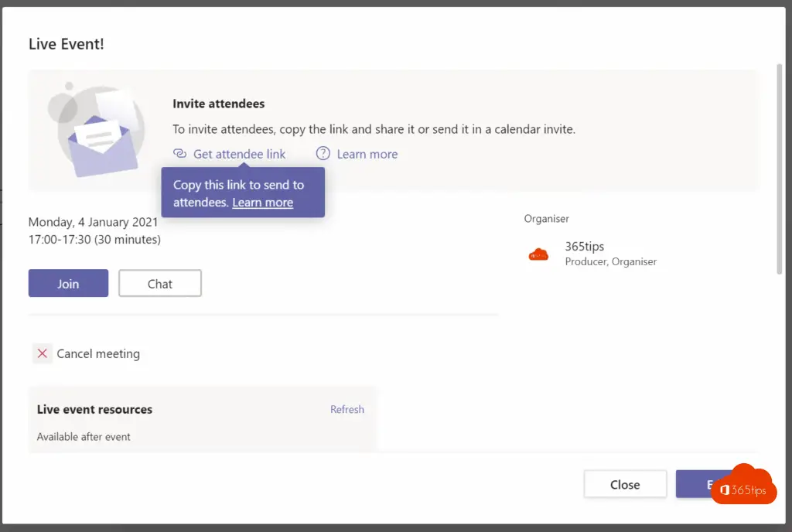Select the Cancel meeting text
792x532 pixels.
[98, 353]
